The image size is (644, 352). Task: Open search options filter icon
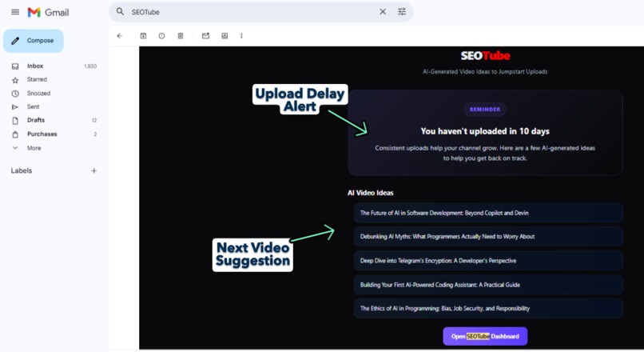pos(402,12)
